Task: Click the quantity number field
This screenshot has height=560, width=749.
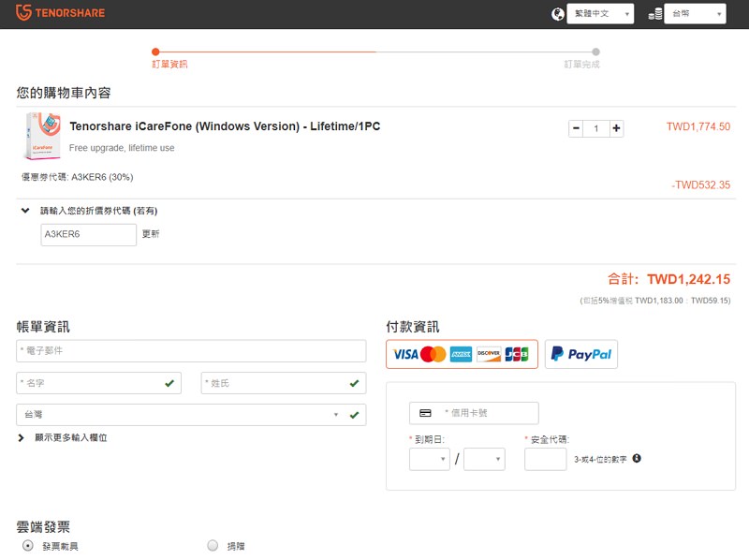Action: 596,128
